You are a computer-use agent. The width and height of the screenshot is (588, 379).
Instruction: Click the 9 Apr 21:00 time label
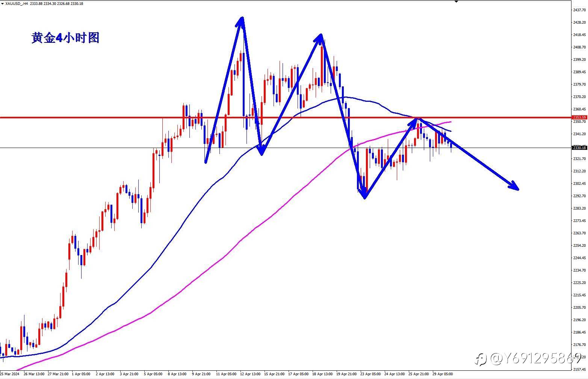(201, 374)
